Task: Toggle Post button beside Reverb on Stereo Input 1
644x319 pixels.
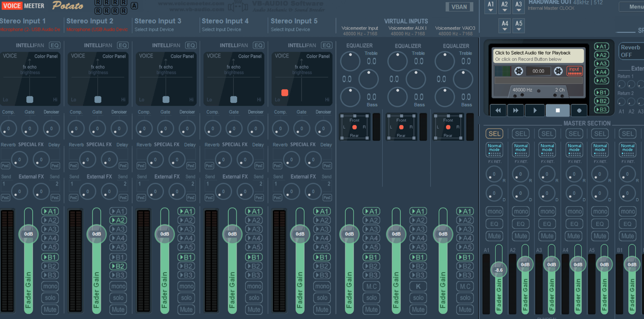Action: 5,166
